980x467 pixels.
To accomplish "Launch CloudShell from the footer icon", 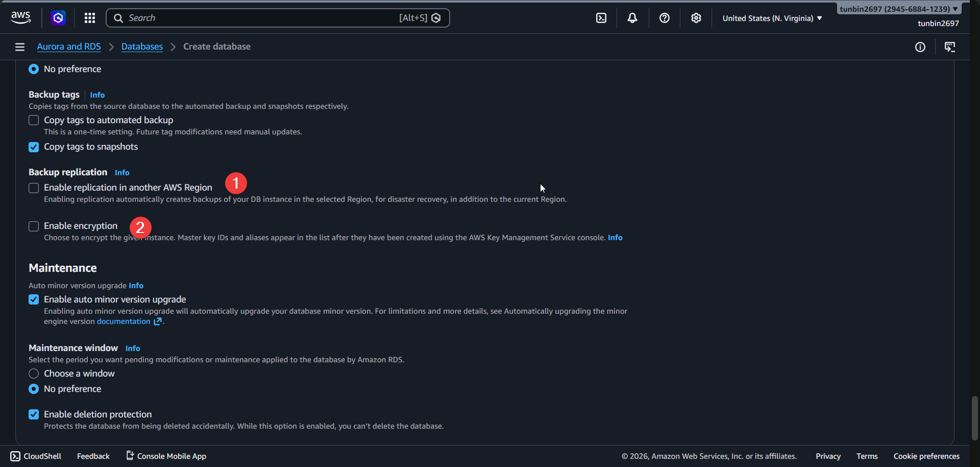I will click(x=15, y=456).
